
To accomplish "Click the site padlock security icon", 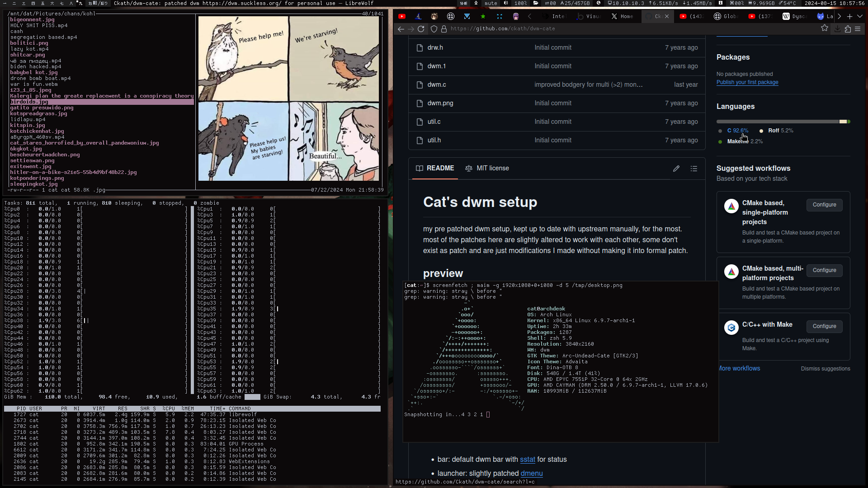I will pos(444,29).
